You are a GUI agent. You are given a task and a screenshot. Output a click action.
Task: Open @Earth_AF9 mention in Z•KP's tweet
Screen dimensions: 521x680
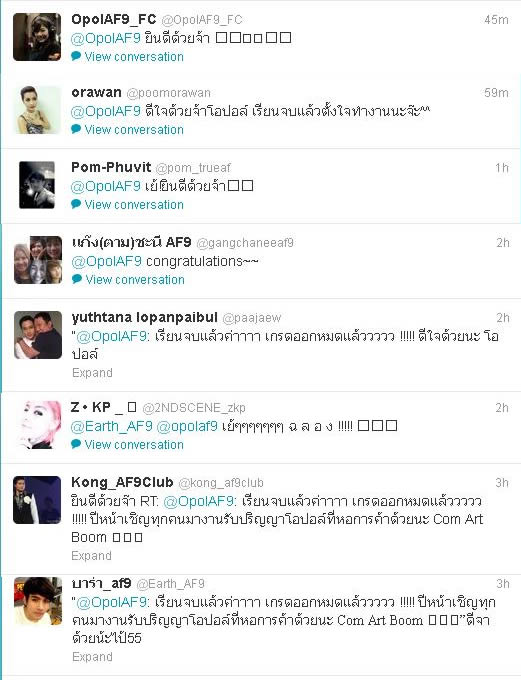[x=111, y=426]
